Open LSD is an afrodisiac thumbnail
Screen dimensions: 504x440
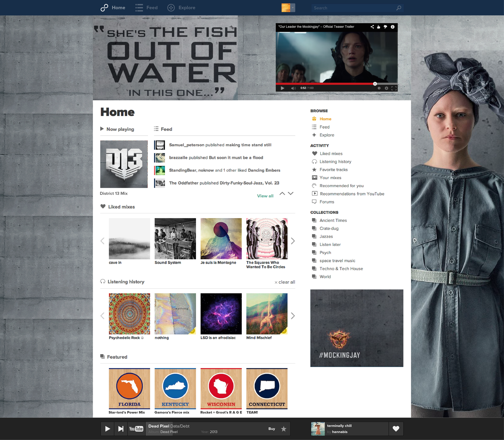pos(221,314)
